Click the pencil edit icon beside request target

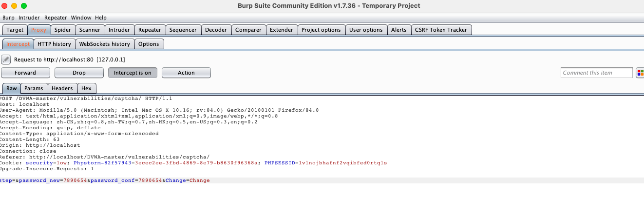[6, 59]
